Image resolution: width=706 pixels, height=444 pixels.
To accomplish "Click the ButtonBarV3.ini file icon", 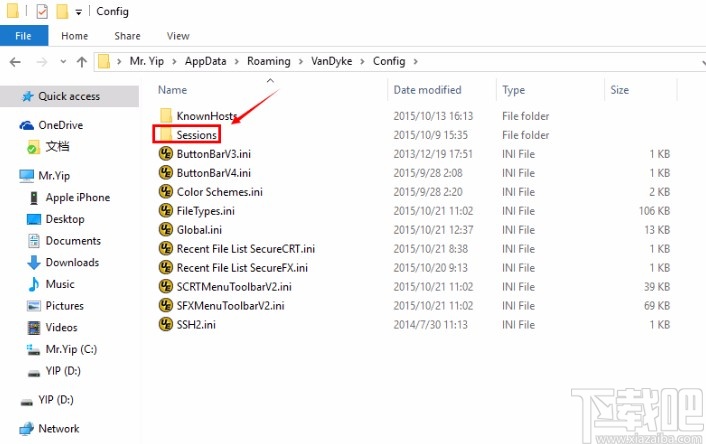I will click(166, 154).
